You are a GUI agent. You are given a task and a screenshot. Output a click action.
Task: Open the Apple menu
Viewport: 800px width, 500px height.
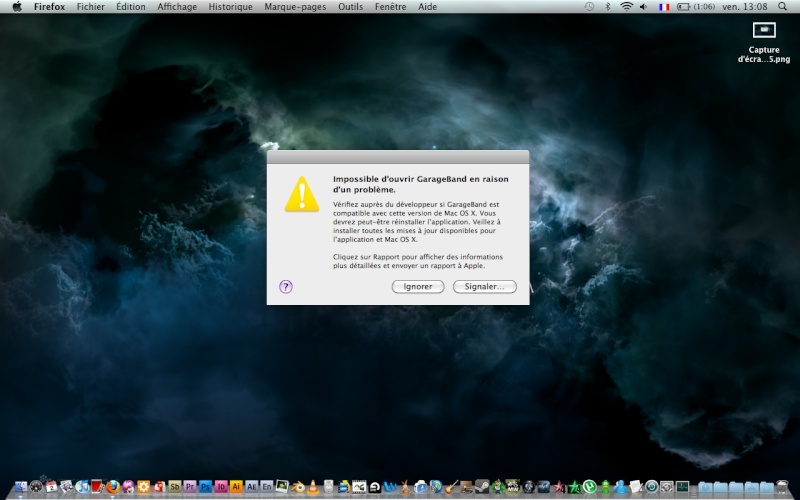[x=17, y=7]
